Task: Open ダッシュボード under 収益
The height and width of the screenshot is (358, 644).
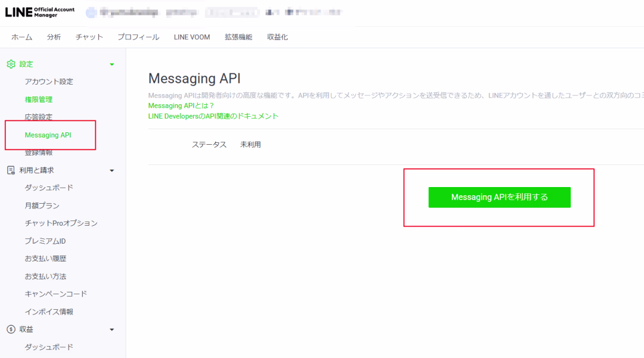Action: (x=49, y=347)
